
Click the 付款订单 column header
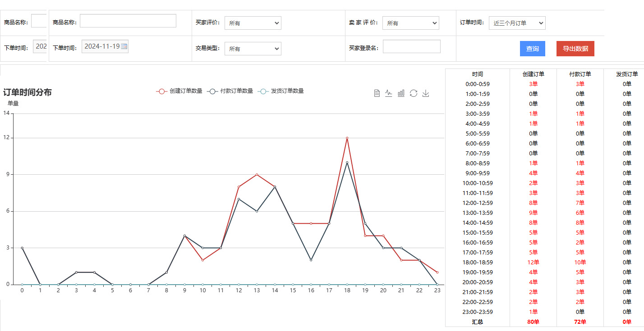click(580, 74)
